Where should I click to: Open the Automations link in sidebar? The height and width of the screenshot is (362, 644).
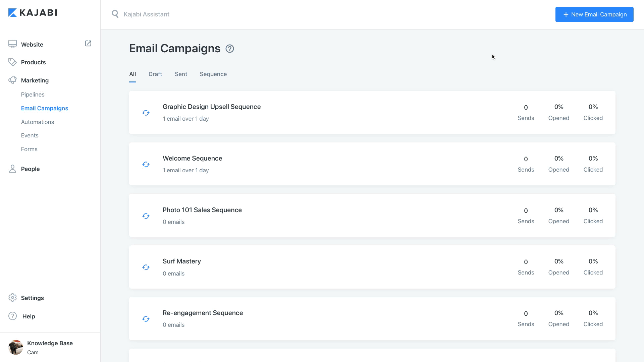(38, 122)
